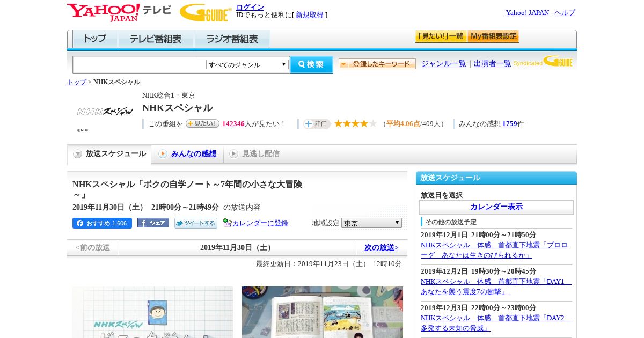Click the 評価 rating button
Image resolution: width=644 pixels, height=338 pixels.
click(317, 124)
